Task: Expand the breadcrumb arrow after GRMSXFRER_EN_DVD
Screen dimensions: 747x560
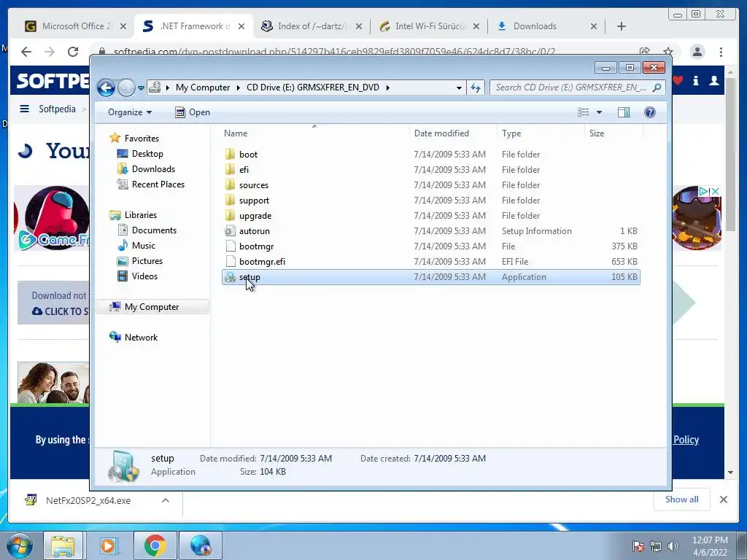Action: point(388,87)
